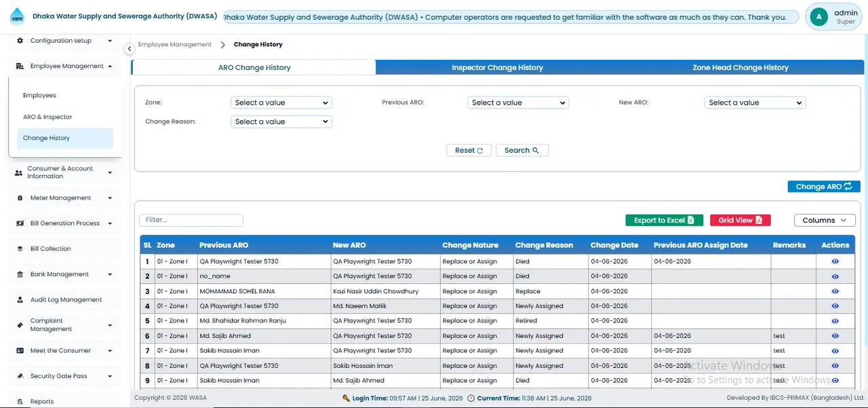Click the Meet the Consumer icon
This screenshot has height=408, width=868.
[x=20, y=351]
